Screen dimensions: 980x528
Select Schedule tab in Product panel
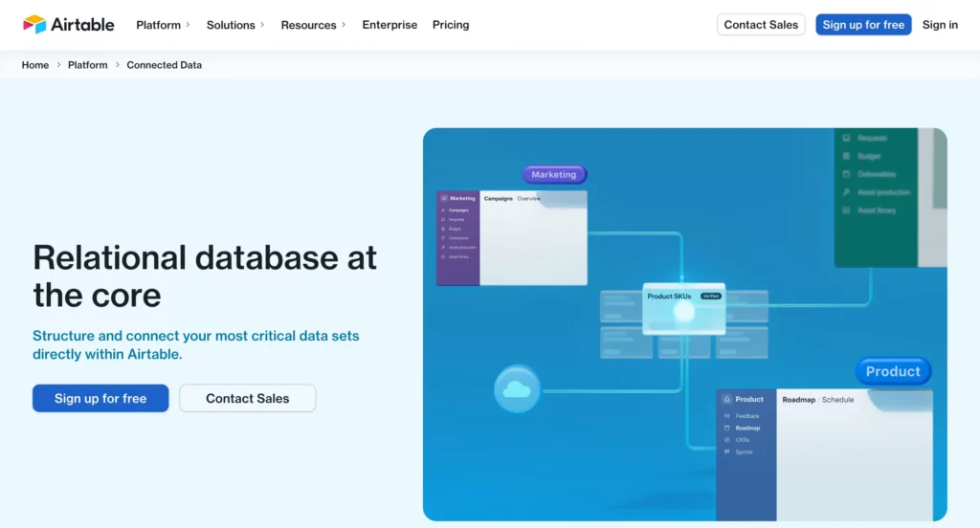(x=837, y=400)
